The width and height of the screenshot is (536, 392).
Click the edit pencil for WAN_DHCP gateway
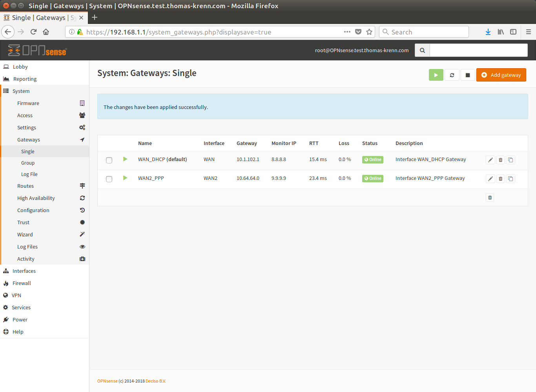(490, 160)
